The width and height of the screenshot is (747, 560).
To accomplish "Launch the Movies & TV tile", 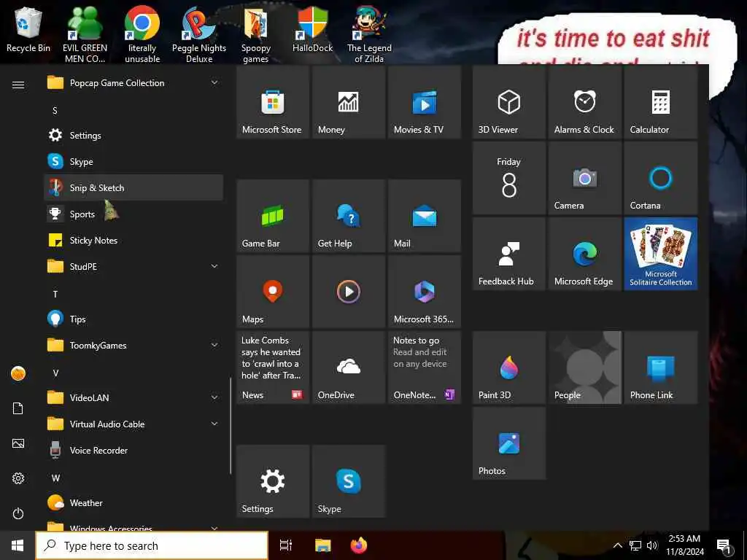I will 425,102.
